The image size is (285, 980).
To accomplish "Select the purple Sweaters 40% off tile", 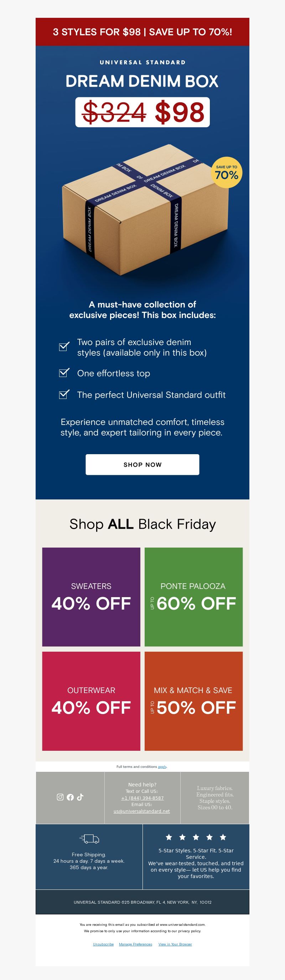I will [x=91, y=597].
